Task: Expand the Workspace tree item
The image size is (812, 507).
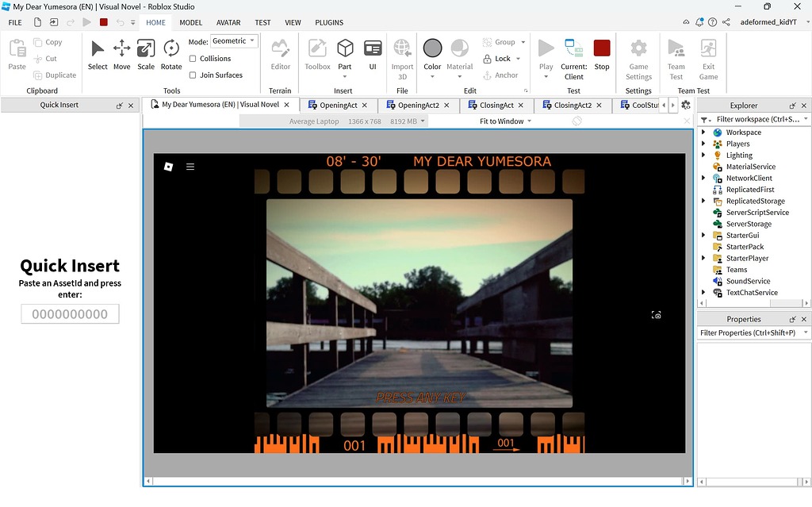Action: (703, 132)
